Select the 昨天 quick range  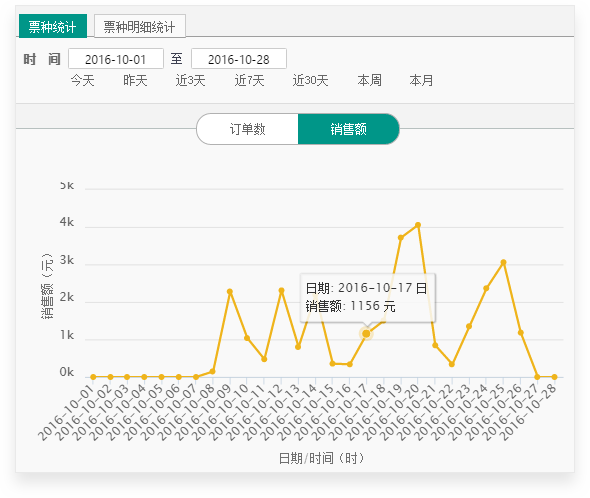135,80
